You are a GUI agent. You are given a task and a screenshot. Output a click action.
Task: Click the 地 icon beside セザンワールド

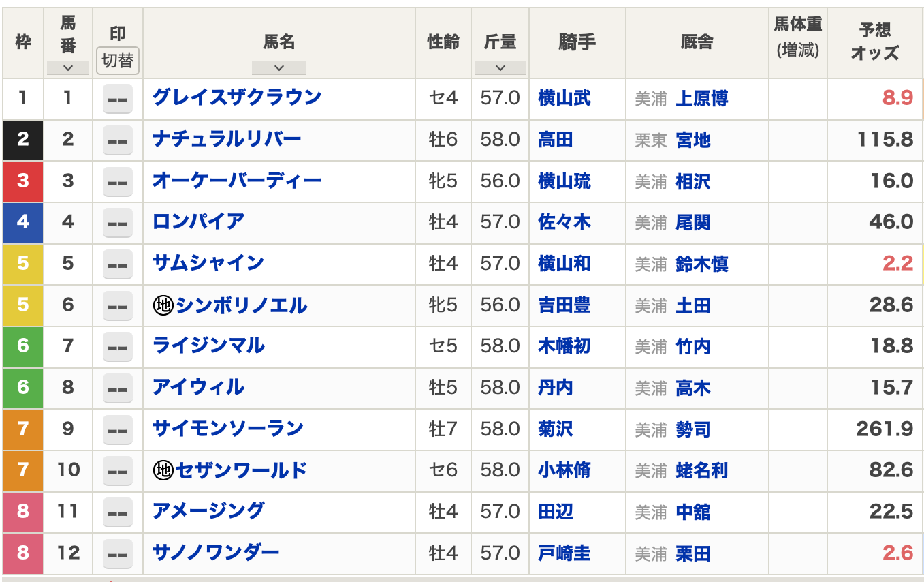coord(163,470)
